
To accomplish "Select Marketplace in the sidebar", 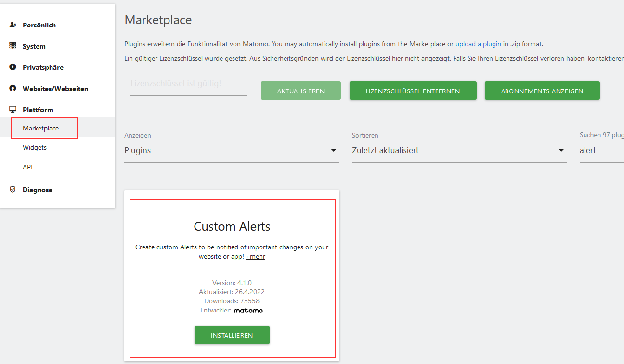I will point(41,129).
